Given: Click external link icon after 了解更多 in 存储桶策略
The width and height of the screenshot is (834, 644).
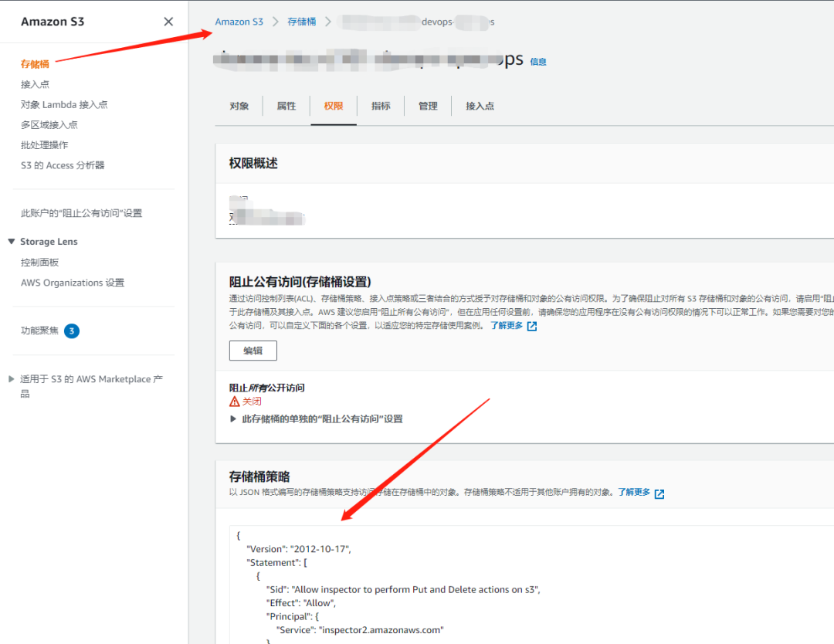Looking at the screenshot, I should 658,492.
